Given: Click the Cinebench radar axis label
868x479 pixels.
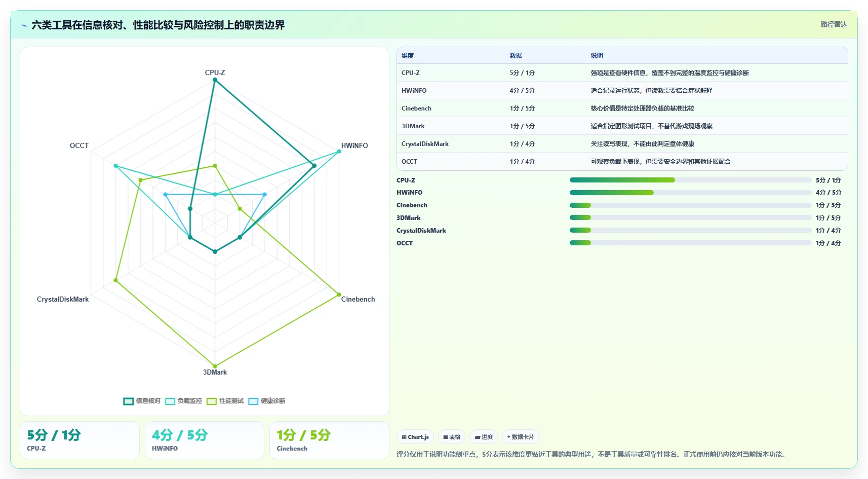Looking at the screenshot, I should [x=358, y=299].
